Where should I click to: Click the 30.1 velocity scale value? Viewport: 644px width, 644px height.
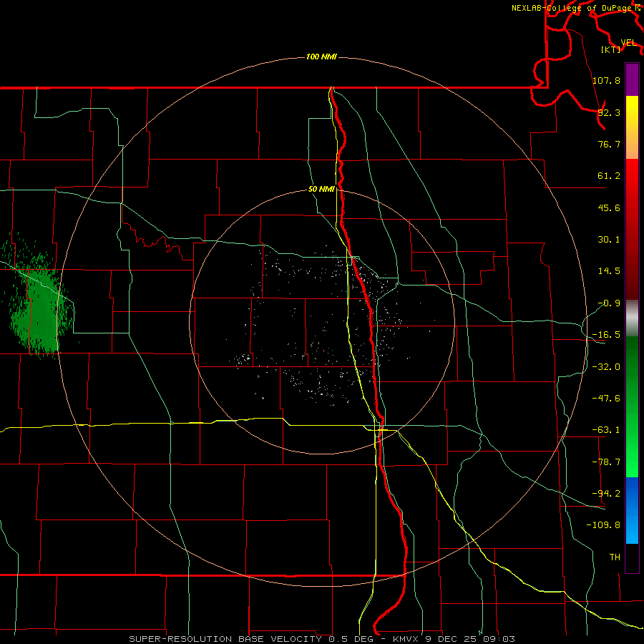609,240
